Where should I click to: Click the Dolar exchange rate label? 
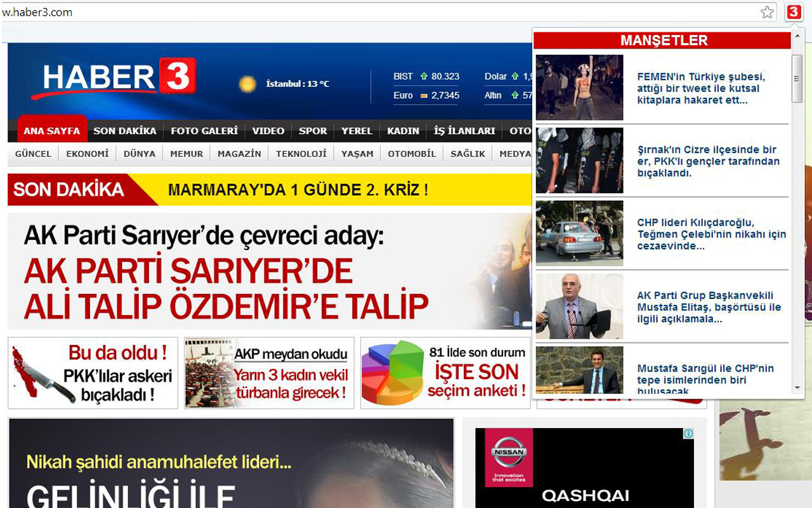pyautogui.click(x=496, y=76)
